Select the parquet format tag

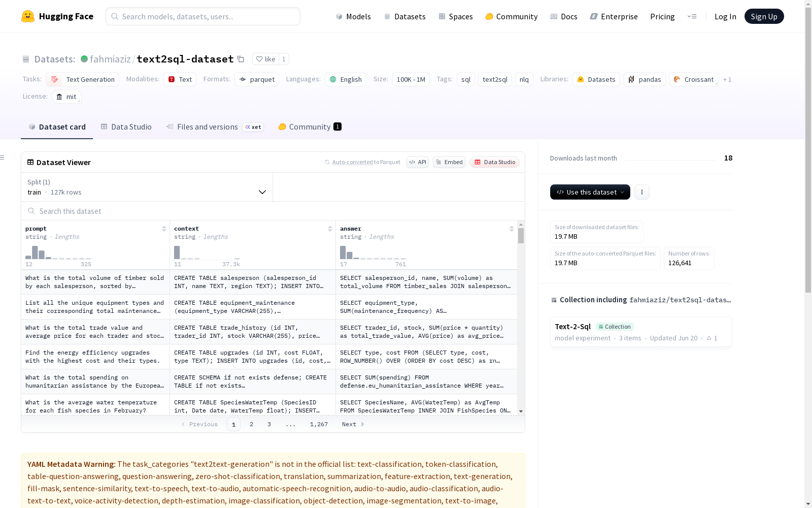pos(257,79)
